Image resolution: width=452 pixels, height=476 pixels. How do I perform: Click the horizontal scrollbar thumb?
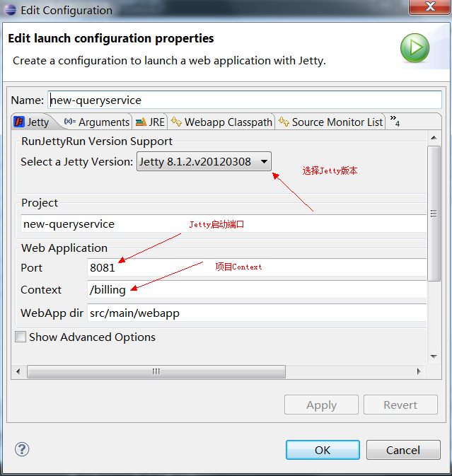tap(156, 371)
